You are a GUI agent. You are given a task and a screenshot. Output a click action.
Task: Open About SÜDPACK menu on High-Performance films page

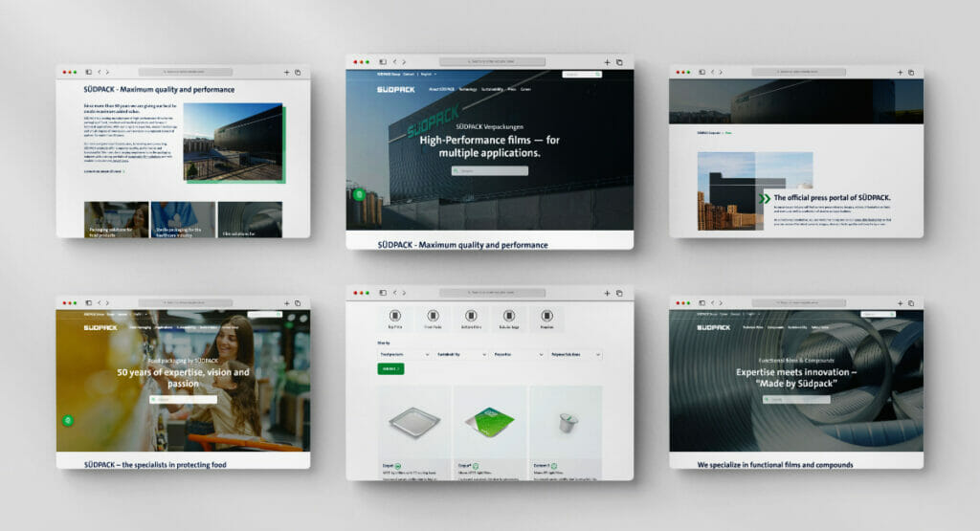[x=441, y=88]
